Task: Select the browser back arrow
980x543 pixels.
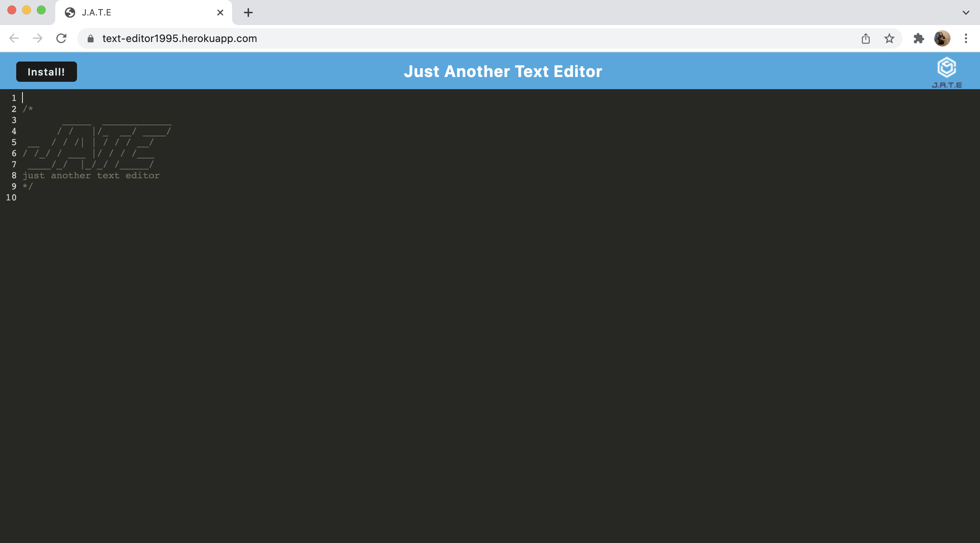Action: 14,38
